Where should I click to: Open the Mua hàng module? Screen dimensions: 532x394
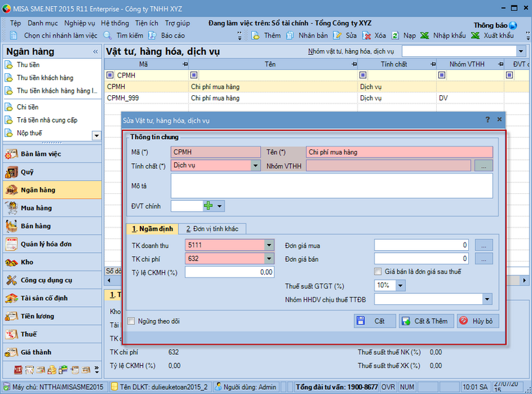[x=52, y=208]
